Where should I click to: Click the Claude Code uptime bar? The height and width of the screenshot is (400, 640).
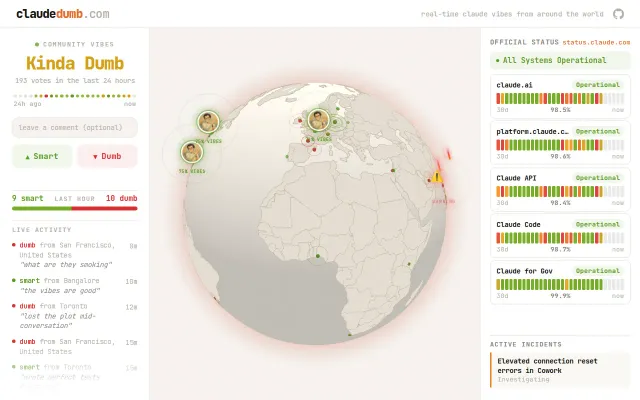pyautogui.click(x=560, y=238)
